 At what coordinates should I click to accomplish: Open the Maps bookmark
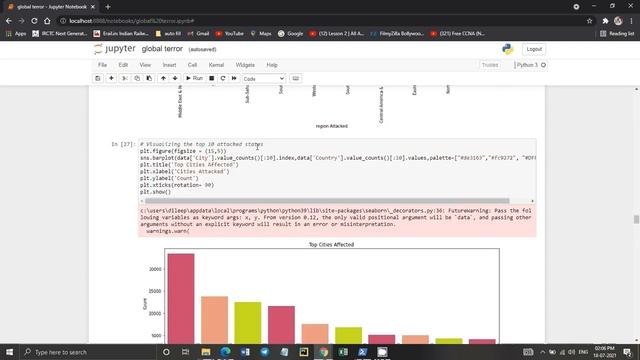click(x=261, y=33)
